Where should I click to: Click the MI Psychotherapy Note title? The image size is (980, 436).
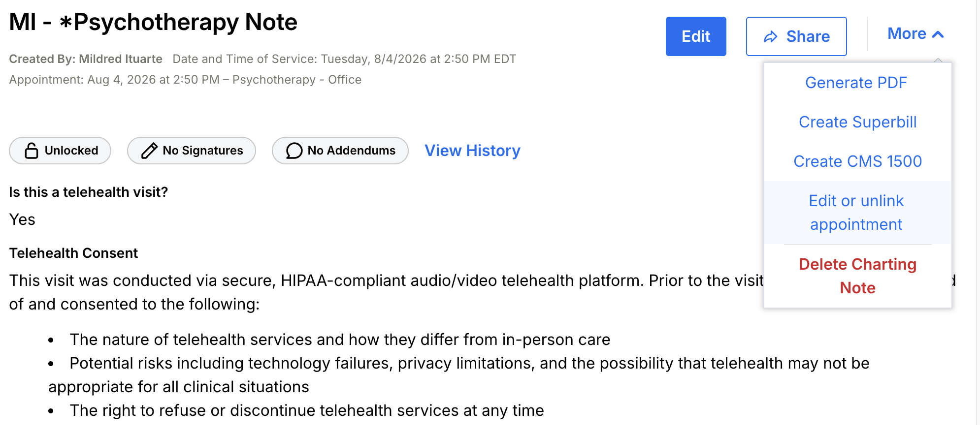[153, 22]
